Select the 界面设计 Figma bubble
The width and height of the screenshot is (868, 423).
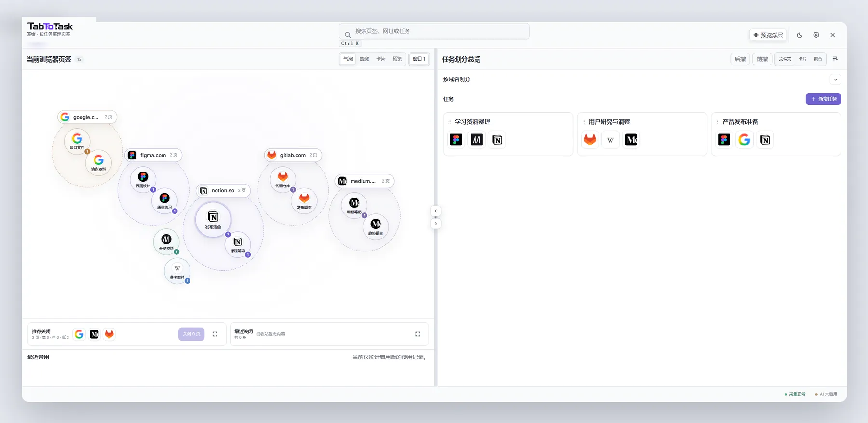point(143,179)
